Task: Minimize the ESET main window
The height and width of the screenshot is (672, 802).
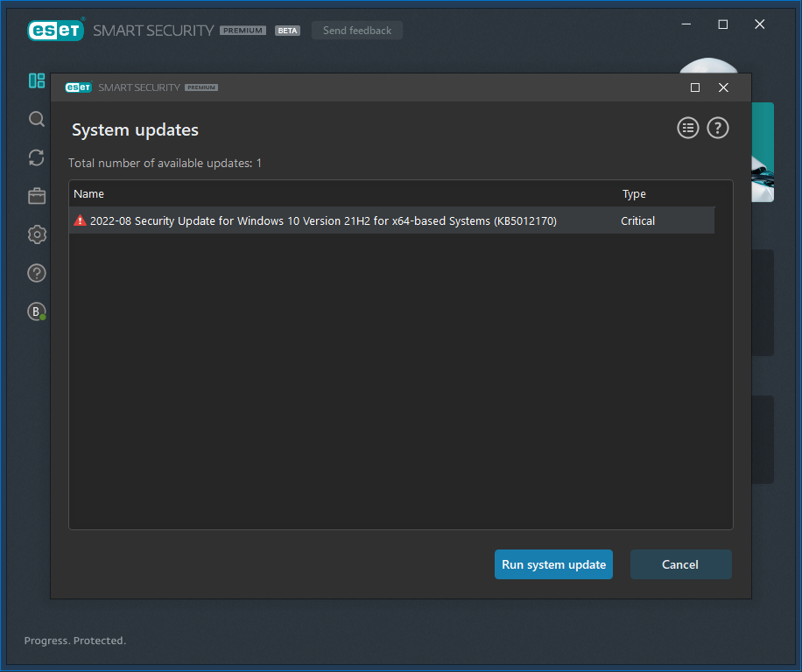Action: tap(686, 24)
